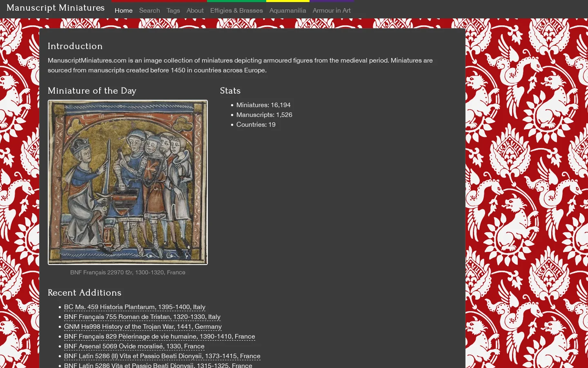
Task: Go to the Tags page
Action: click(x=173, y=10)
